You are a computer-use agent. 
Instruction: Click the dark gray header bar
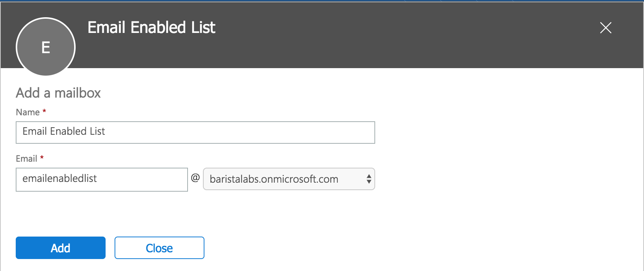point(374,36)
